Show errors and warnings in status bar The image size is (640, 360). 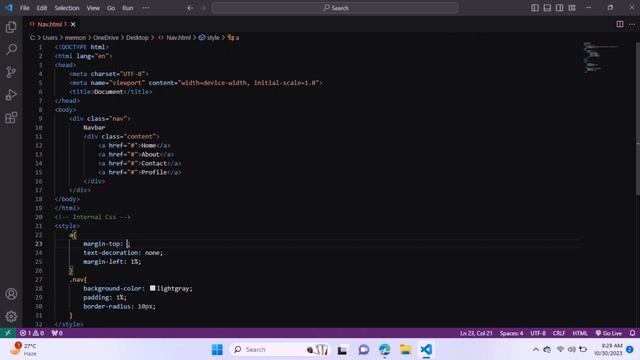32,333
